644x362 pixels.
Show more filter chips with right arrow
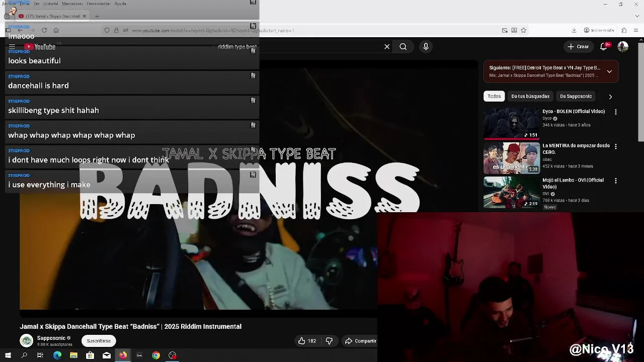pyautogui.click(x=610, y=96)
